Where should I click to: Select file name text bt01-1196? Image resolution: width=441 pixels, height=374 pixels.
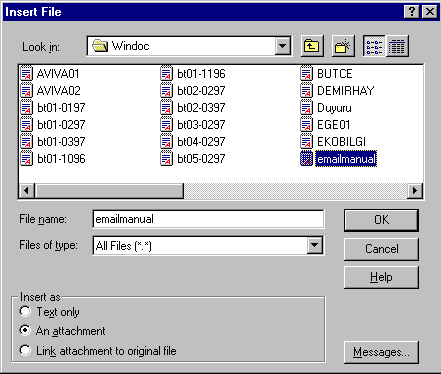click(201, 74)
